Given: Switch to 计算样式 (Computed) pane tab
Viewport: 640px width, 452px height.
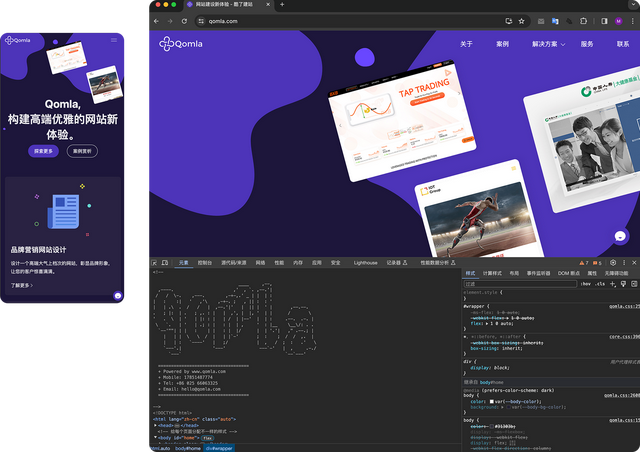Looking at the screenshot, I should pyautogui.click(x=492, y=273).
